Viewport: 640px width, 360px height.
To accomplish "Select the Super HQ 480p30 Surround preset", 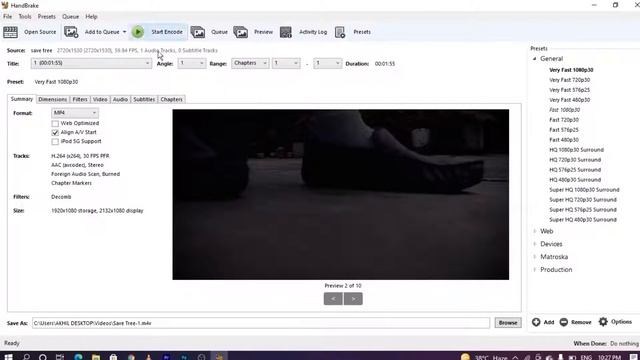I will pos(583,220).
